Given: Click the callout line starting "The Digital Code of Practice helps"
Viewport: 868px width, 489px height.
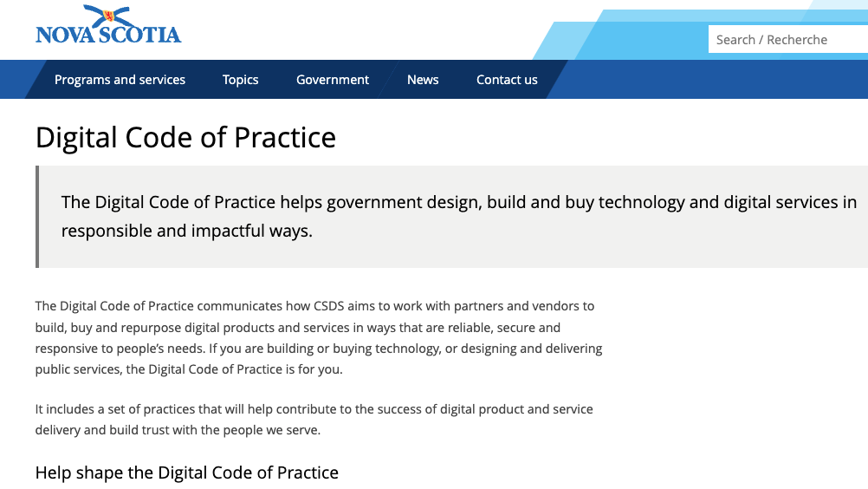Looking at the screenshot, I should [459, 203].
